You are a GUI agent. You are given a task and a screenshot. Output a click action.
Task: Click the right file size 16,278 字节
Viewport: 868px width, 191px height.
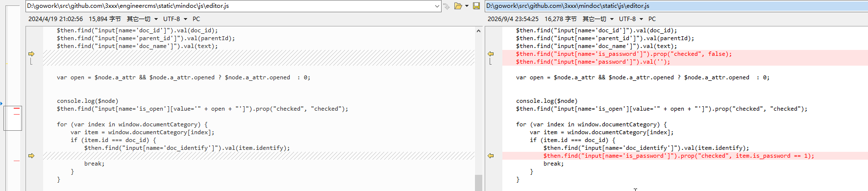(x=561, y=19)
